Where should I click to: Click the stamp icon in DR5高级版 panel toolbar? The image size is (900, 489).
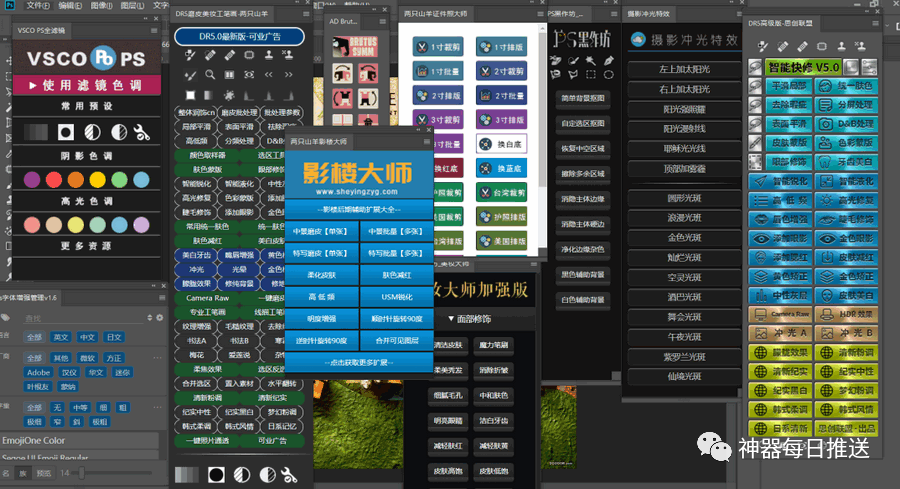pos(841,46)
